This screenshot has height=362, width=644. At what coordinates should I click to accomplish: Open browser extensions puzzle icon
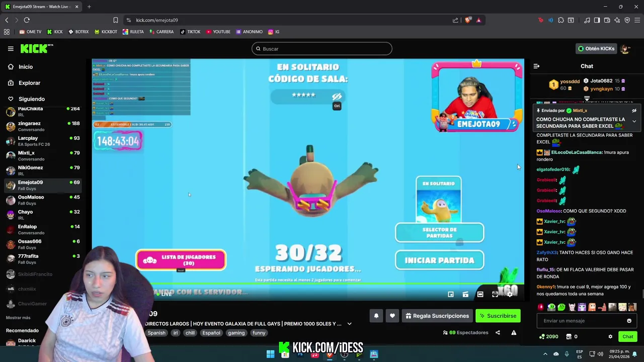pos(561,20)
